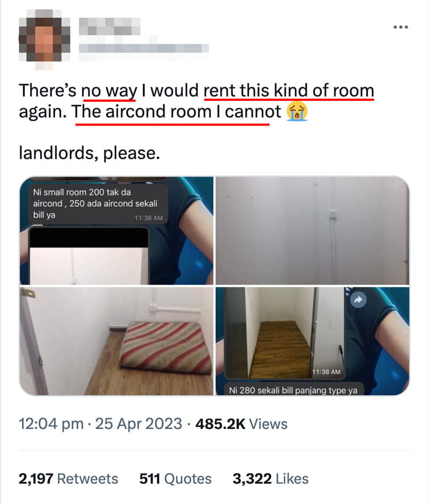Viewport: 429px width, 504px height.
Task: Click the 12:04 pm timestamp link
Action: click(51, 424)
